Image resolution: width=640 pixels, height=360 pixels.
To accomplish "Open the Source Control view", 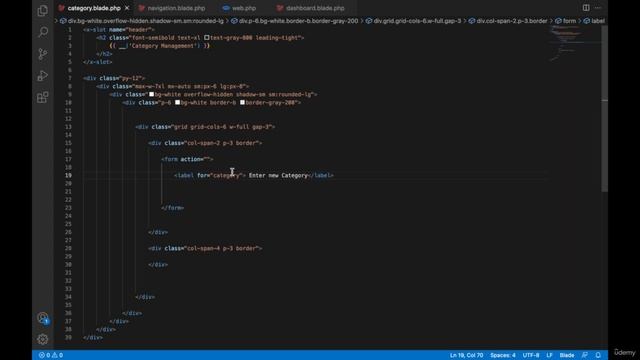I will point(42,54).
